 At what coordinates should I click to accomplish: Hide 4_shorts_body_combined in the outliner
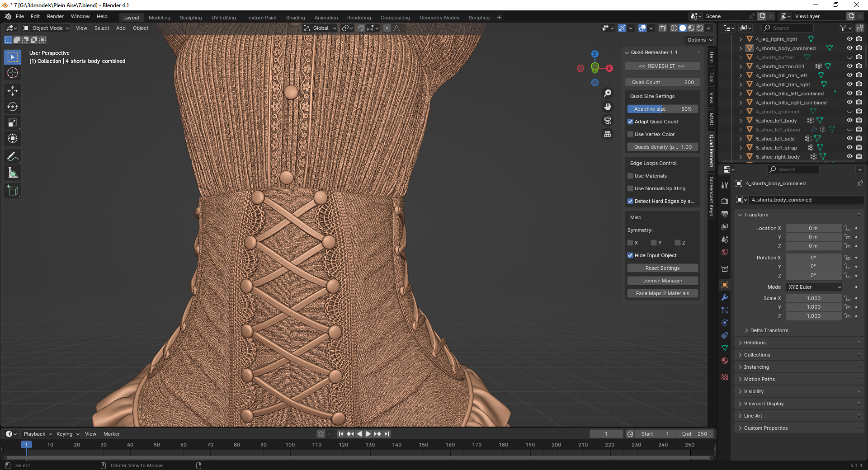pyautogui.click(x=849, y=48)
